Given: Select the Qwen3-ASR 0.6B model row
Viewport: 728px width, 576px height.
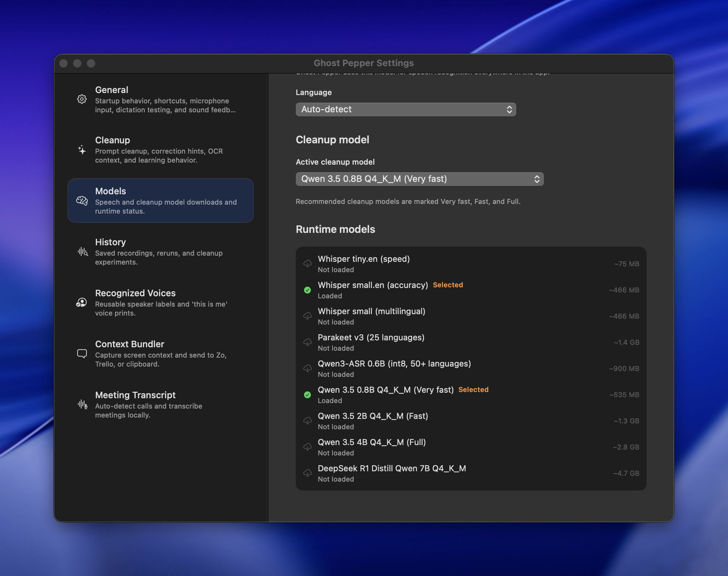Looking at the screenshot, I should [471, 369].
